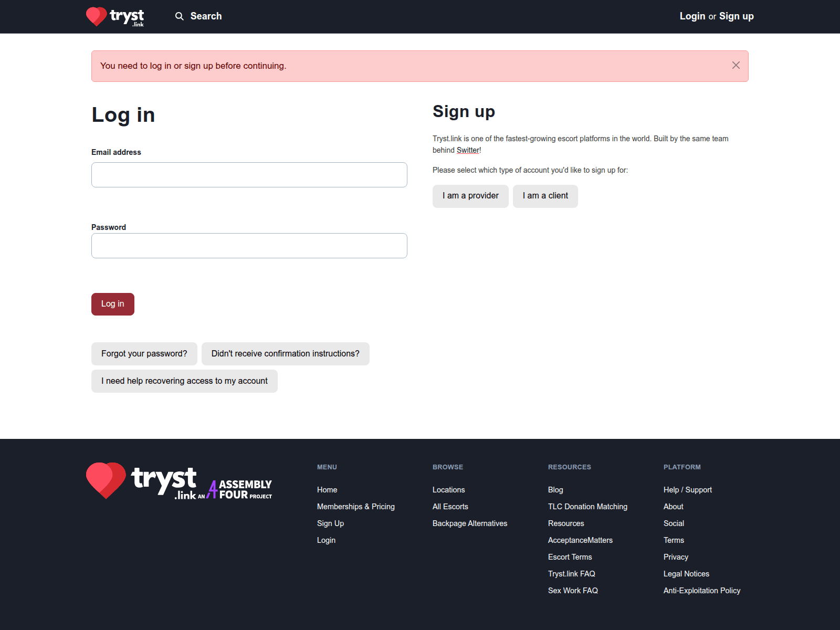Viewport: 840px width, 630px height.
Task: Click the Tryst heart logo in header
Action: (115, 16)
